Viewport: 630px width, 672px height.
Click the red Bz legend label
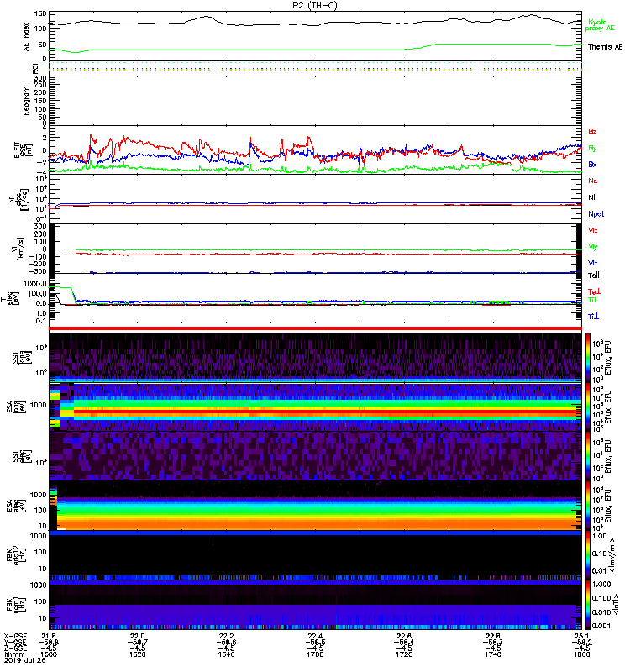pyautogui.click(x=592, y=131)
